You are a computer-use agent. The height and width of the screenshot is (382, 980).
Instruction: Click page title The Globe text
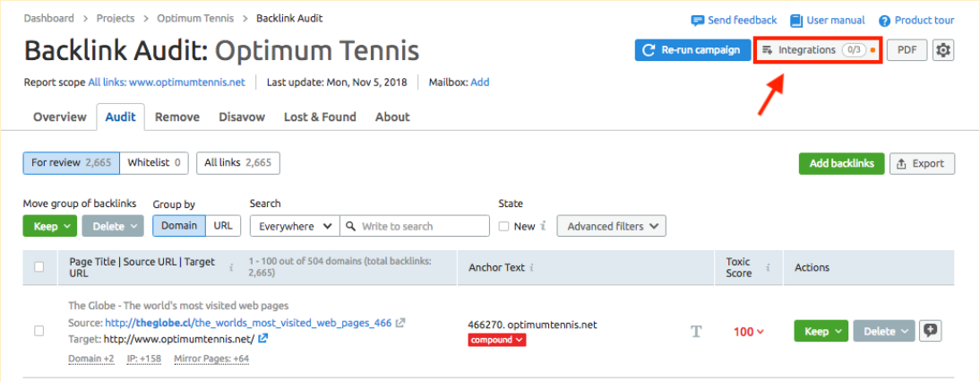click(178, 306)
